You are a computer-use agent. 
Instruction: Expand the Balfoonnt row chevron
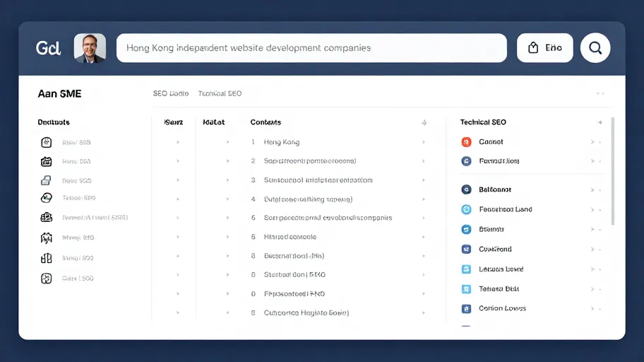(x=592, y=189)
